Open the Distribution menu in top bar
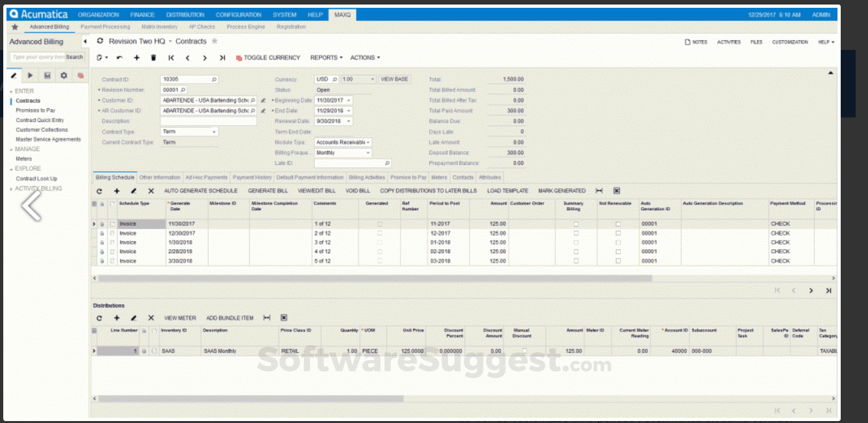The height and width of the screenshot is (423, 868). 185,14
